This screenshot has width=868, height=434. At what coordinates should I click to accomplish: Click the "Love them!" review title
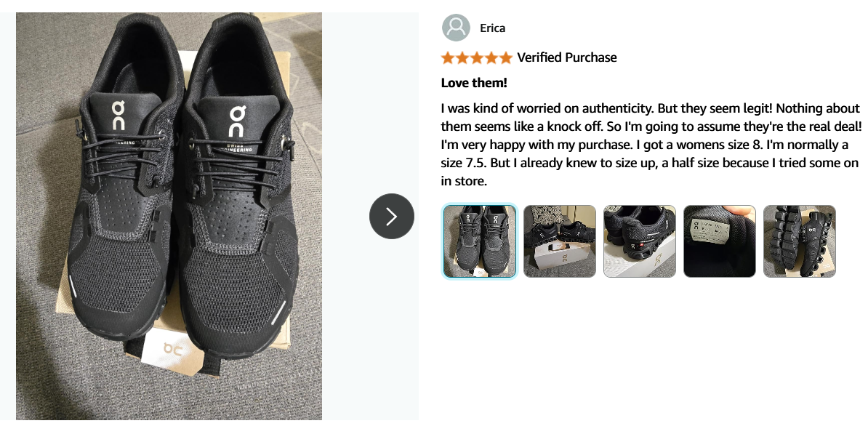(474, 83)
